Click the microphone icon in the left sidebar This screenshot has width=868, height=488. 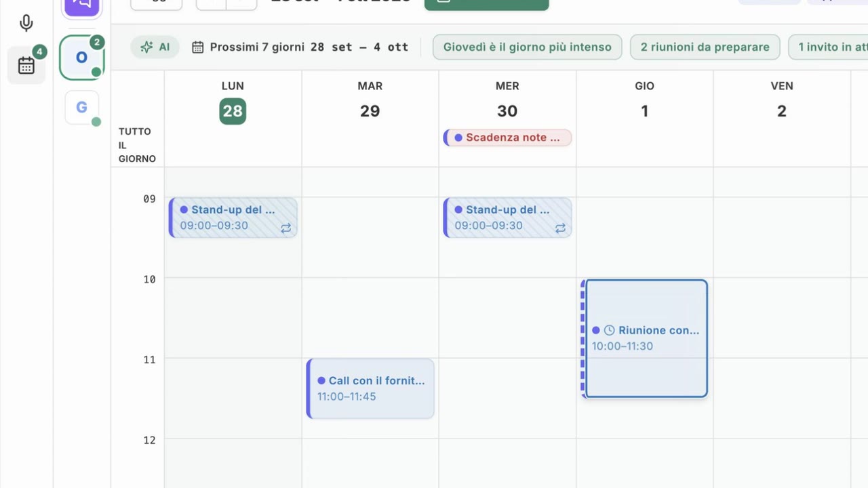pyautogui.click(x=26, y=23)
